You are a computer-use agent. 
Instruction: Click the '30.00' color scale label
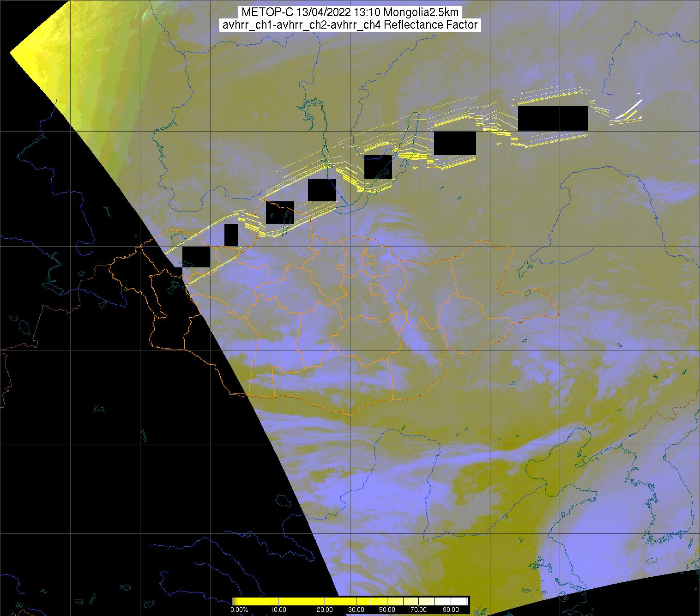coord(356,610)
